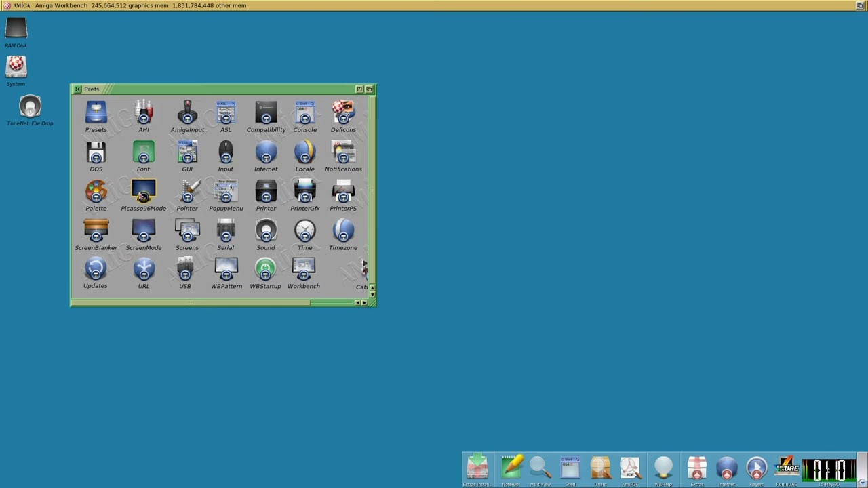Click the Prefs window zoom gadget
Image resolution: width=868 pixels, height=488 pixels.
click(x=359, y=89)
